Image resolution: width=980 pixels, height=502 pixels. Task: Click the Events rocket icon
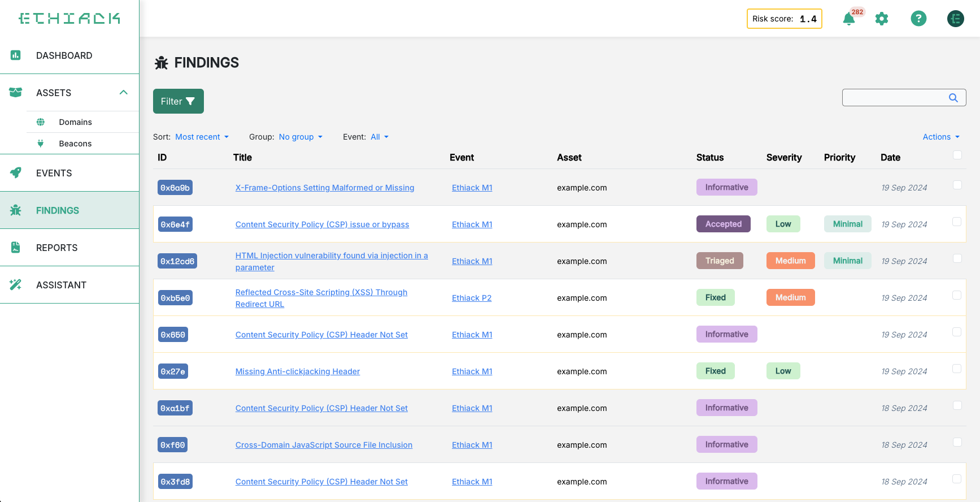16,172
